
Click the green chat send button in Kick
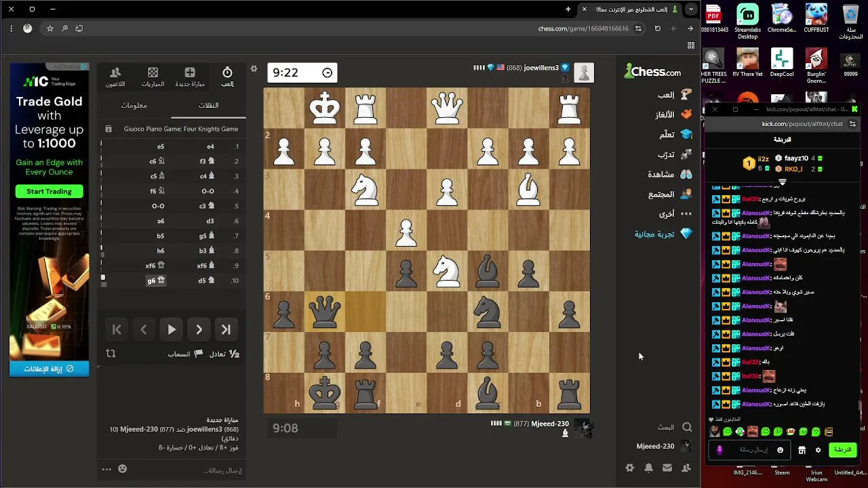pos(842,449)
